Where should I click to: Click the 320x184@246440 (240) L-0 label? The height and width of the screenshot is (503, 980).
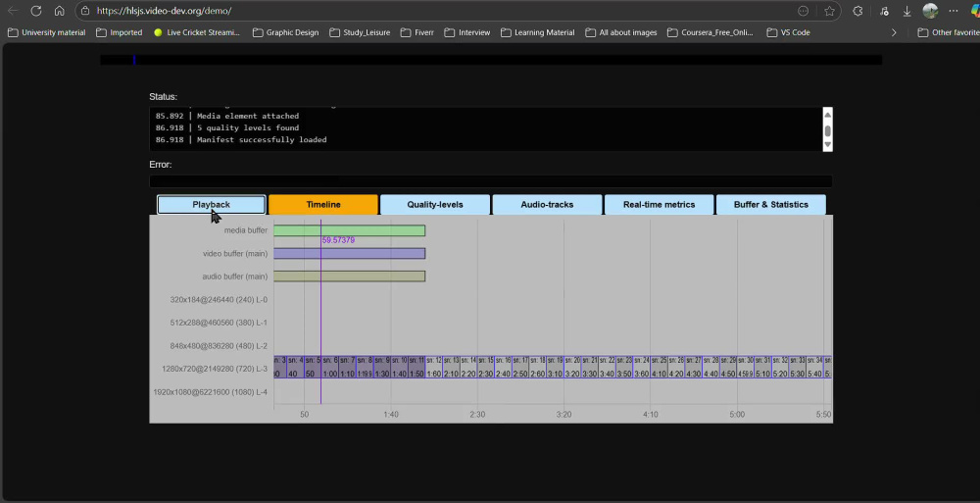coord(219,300)
